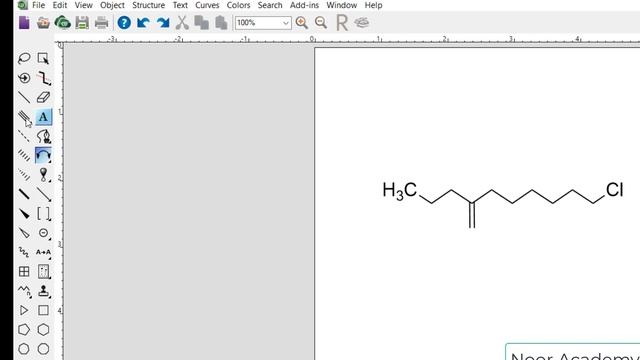Open the Help menu
This screenshot has height=360, width=640.
tap(373, 5)
